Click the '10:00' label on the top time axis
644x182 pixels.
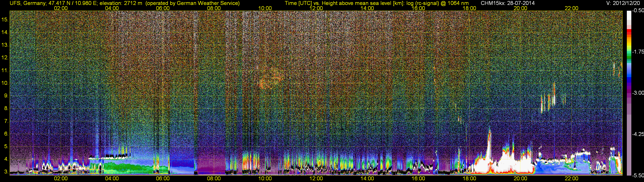(x=265, y=8)
